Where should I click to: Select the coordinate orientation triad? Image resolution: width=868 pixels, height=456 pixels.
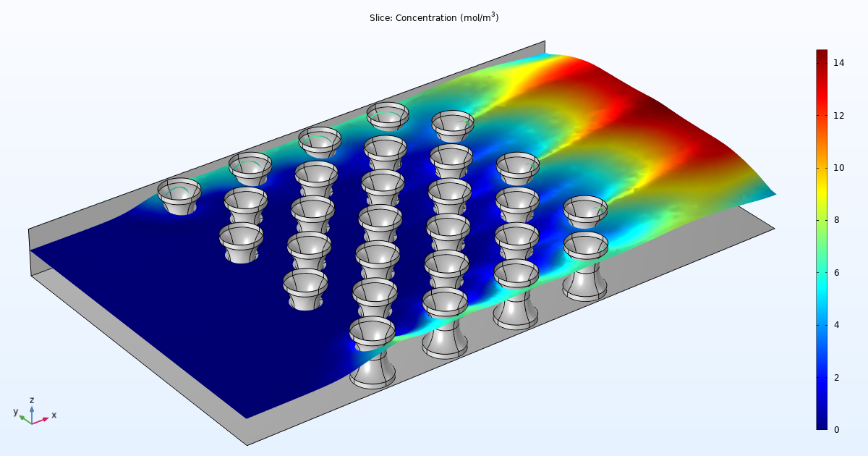(x=33, y=416)
